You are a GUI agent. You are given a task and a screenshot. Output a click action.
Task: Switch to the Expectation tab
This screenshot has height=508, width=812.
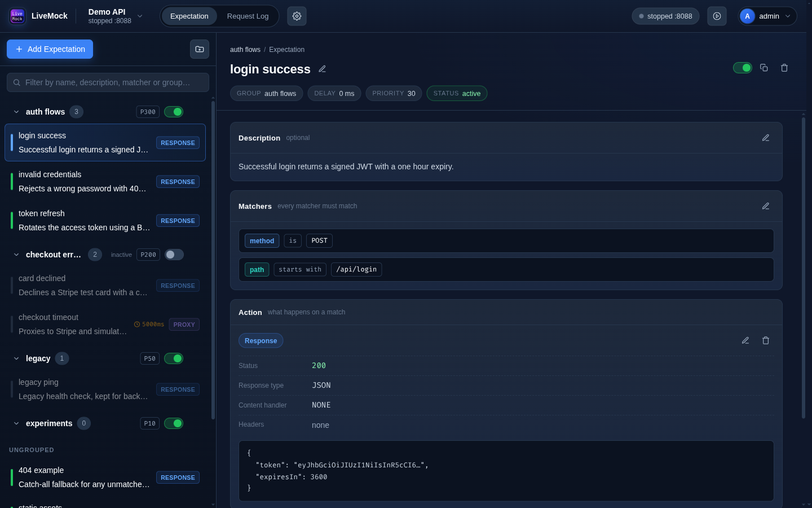[189, 16]
